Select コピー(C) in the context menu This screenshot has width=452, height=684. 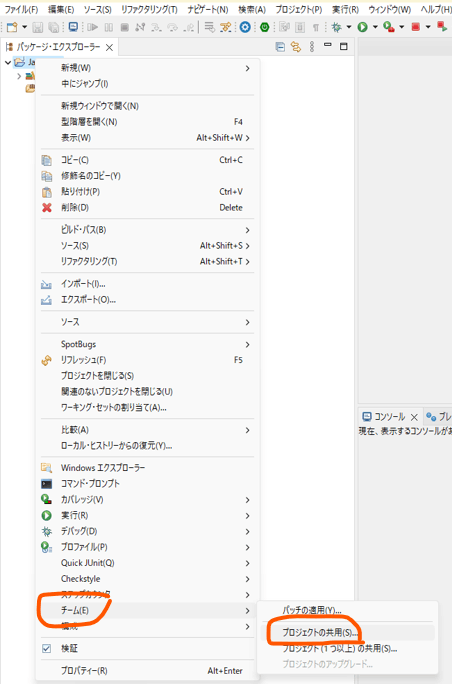coord(147,160)
